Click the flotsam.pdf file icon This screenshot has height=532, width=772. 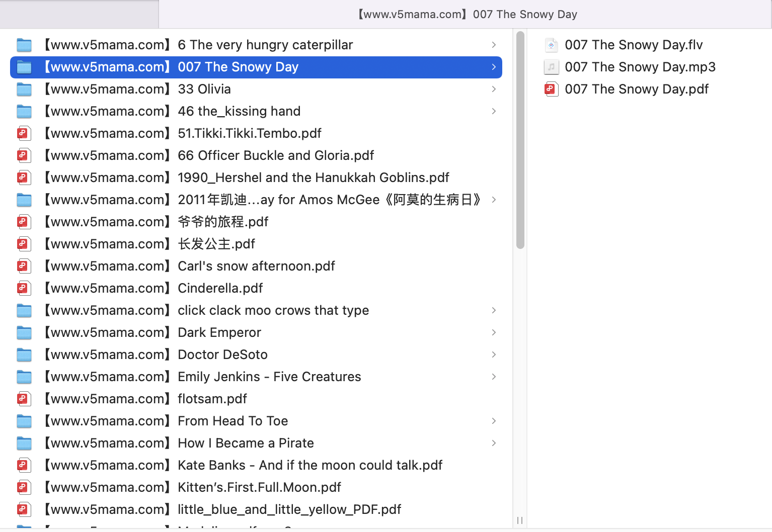[x=24, y=399]
